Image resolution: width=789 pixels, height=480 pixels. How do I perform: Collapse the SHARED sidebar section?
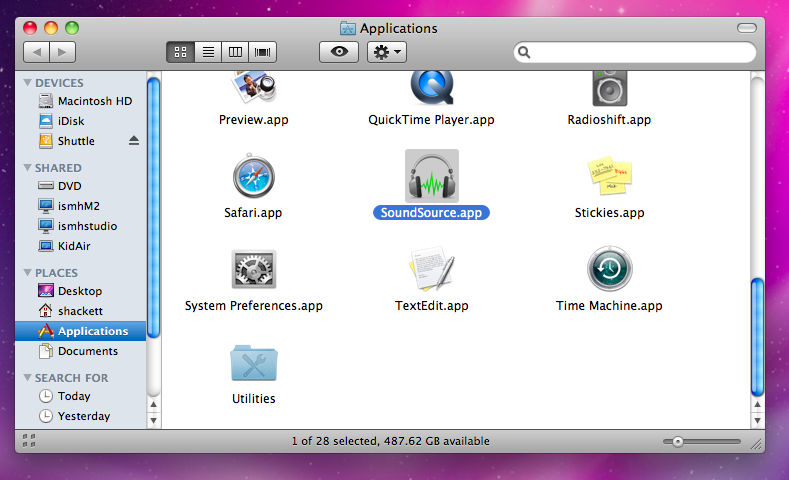28,168
